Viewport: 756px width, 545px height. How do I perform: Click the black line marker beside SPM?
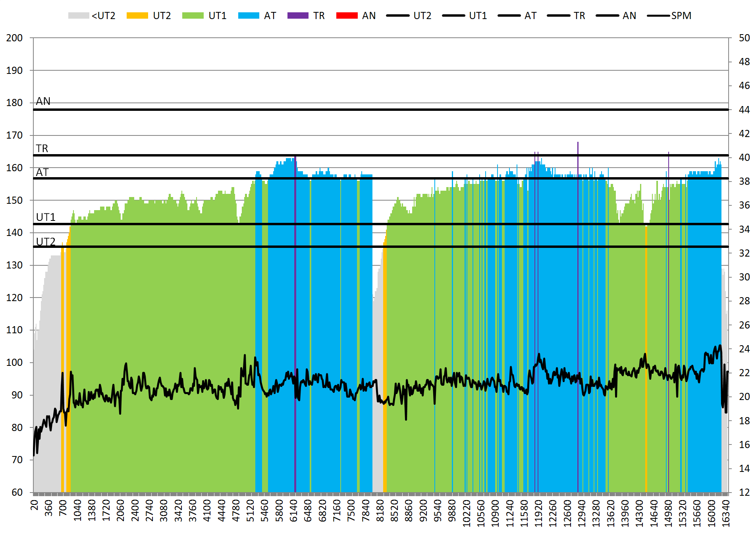tap(658, 16)
